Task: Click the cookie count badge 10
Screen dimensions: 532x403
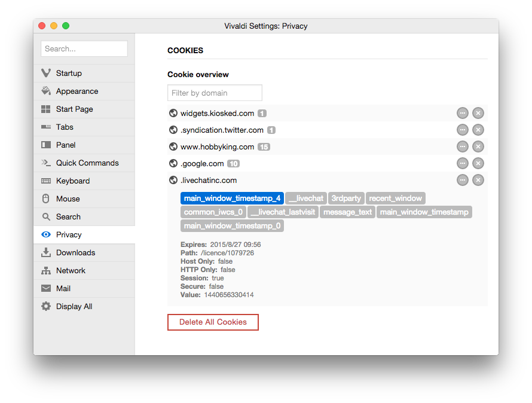Action: [234, 164]
